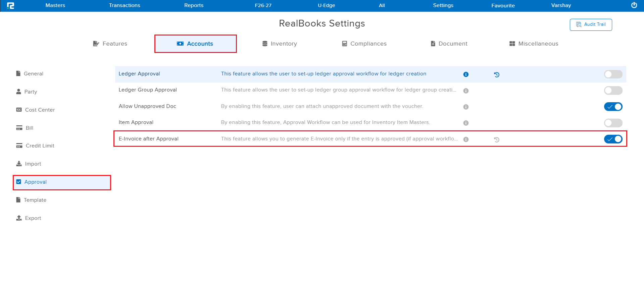Click info icon for E-Invoice after Approval
The image size is (644, 304).
[x=466, y=139]
